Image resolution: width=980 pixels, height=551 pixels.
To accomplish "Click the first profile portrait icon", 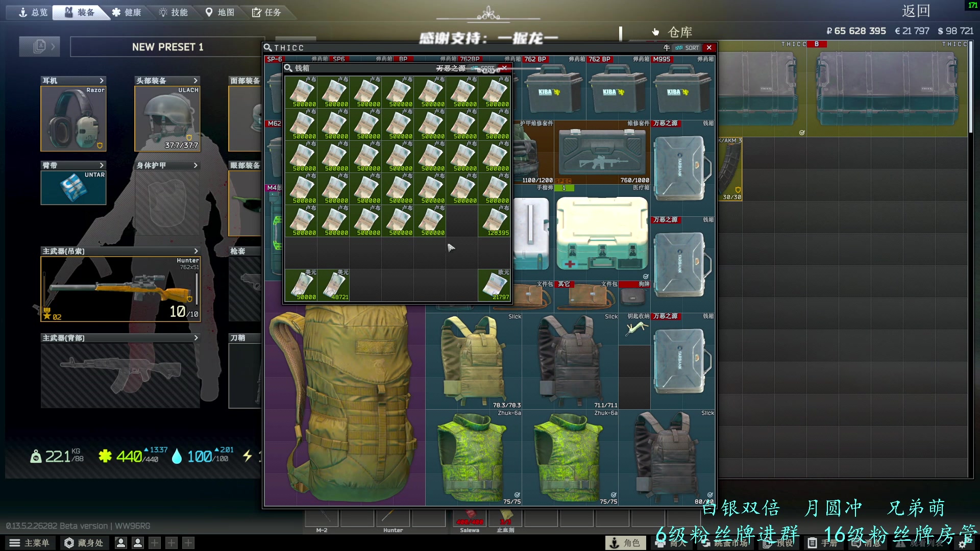I will [121, 543].
